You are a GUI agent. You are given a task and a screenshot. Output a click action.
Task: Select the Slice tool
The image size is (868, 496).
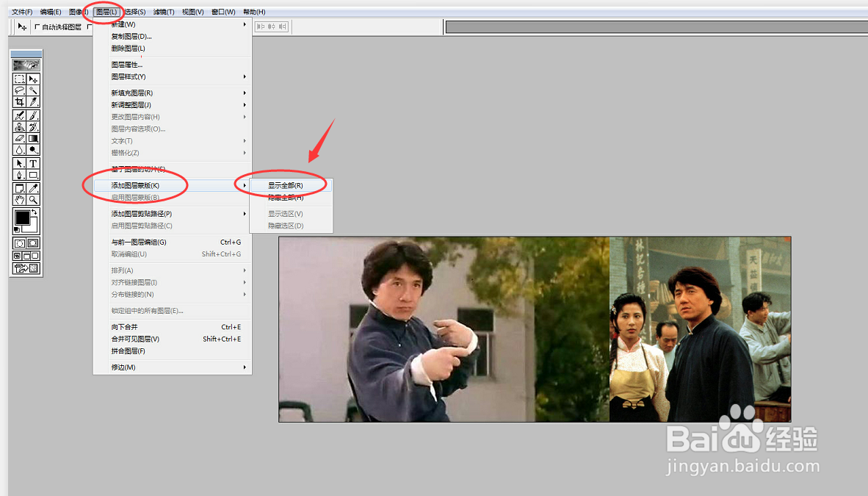tap(33, 101)
